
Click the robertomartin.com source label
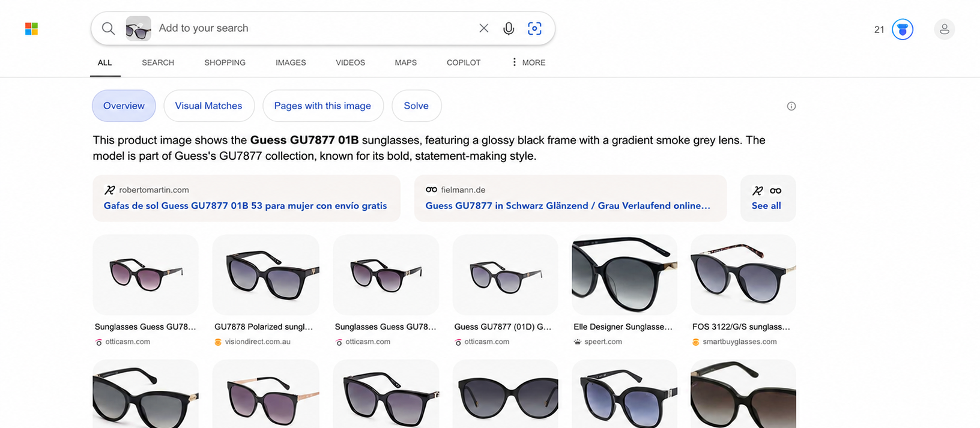154,190
